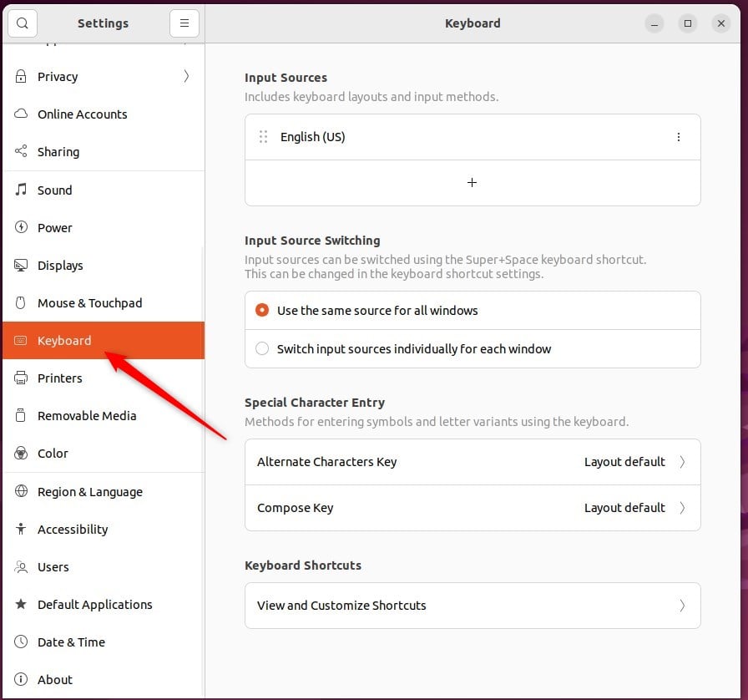Screen dimensions: 748x700
Task: Click the plus icon to add input source
Action: [472, 182]
